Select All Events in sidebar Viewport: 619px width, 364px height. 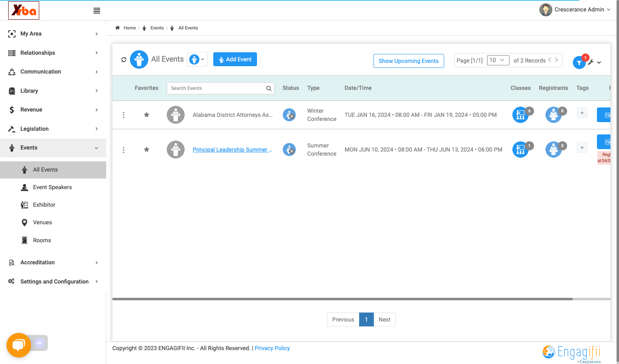53,170
